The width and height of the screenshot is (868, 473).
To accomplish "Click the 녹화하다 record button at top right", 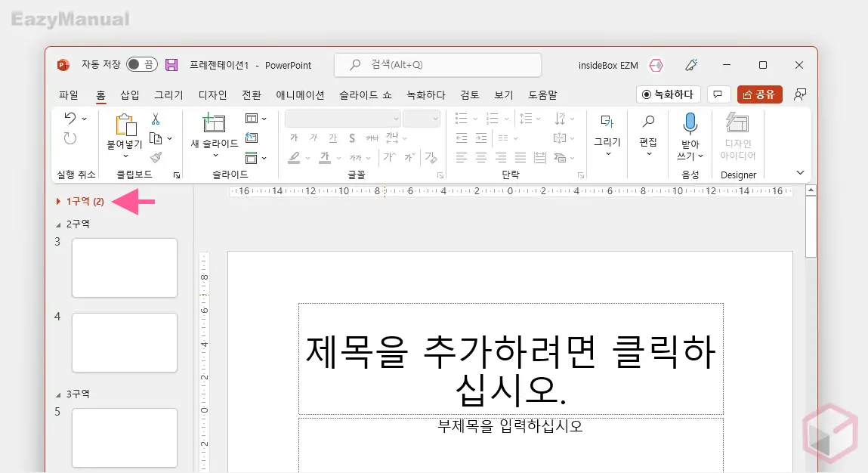I will click(x=668, y=94).
